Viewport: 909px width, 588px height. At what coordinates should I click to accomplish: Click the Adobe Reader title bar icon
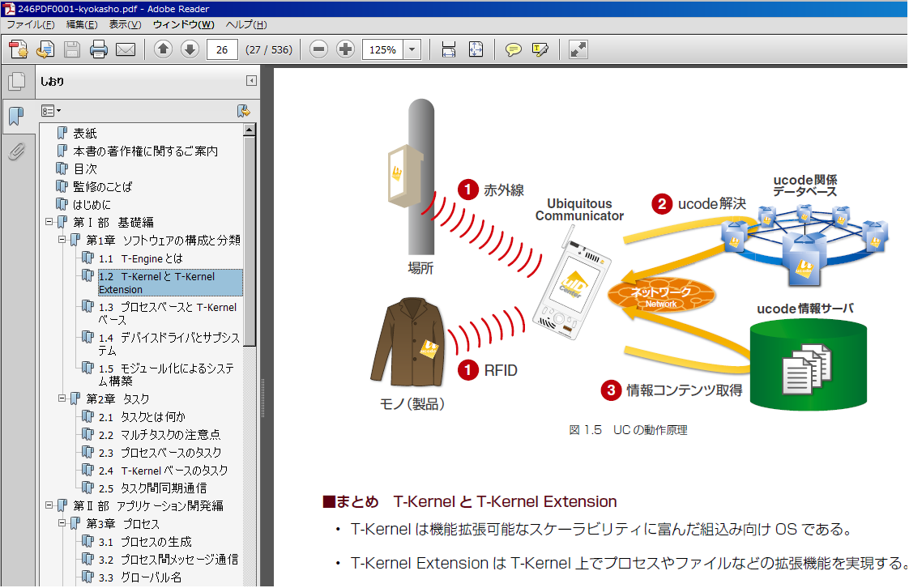(8, 9)
